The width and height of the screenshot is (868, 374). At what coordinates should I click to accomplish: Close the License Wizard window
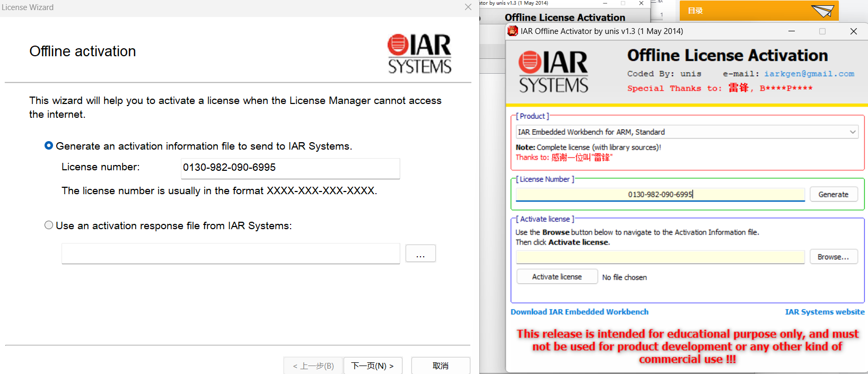point(468,7)
